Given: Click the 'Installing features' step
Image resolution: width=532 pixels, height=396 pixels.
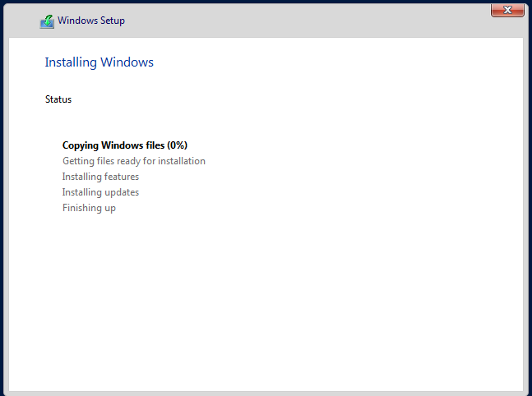Looking at the screenshot, I should [100, 177].
